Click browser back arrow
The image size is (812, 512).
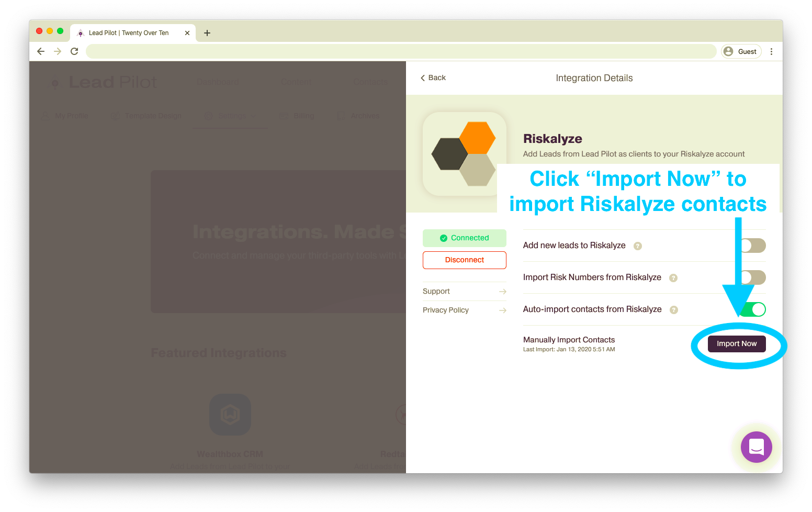(41, 51)
